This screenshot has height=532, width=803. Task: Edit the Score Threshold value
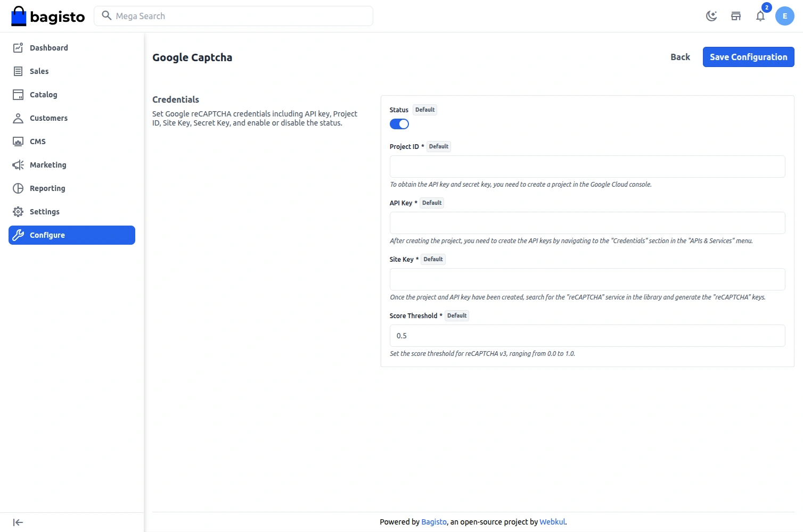(x=587, y=336)
